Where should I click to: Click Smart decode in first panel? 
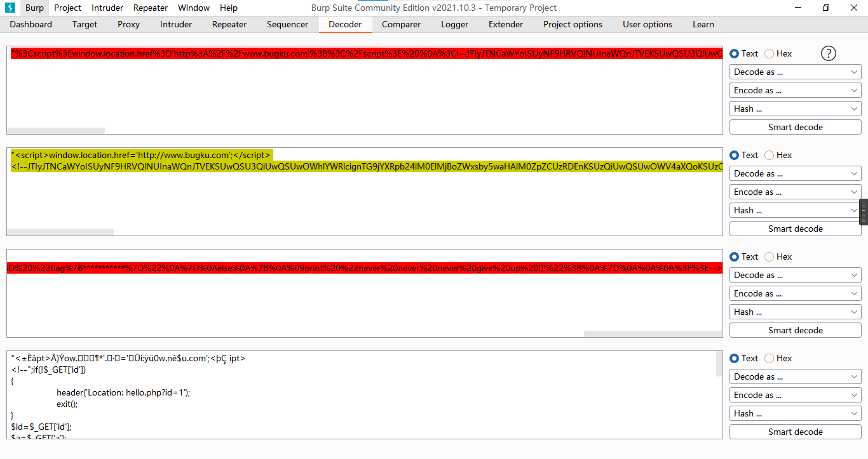(x=796, y=127)
